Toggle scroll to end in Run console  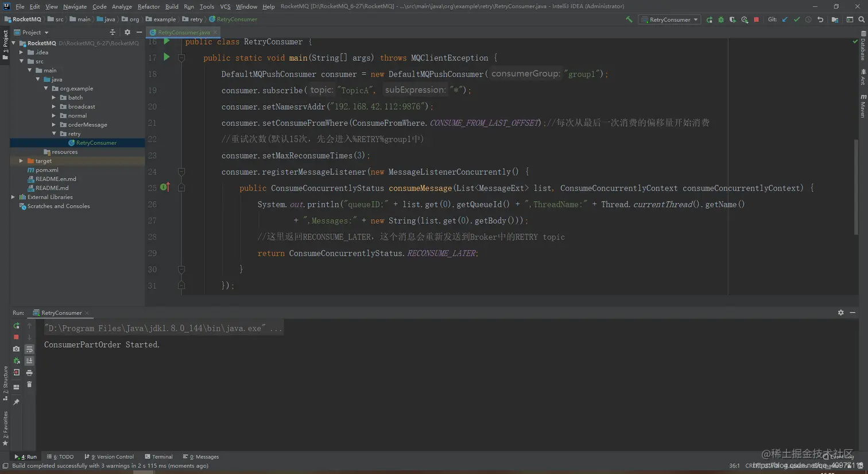29,361
